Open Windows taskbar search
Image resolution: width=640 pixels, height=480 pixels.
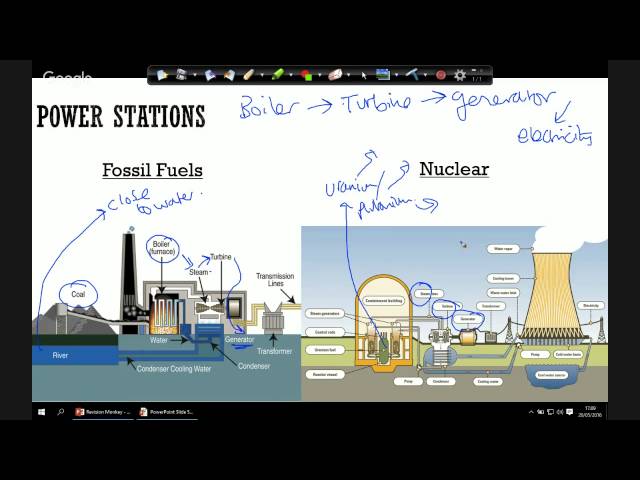pos(61,412)
